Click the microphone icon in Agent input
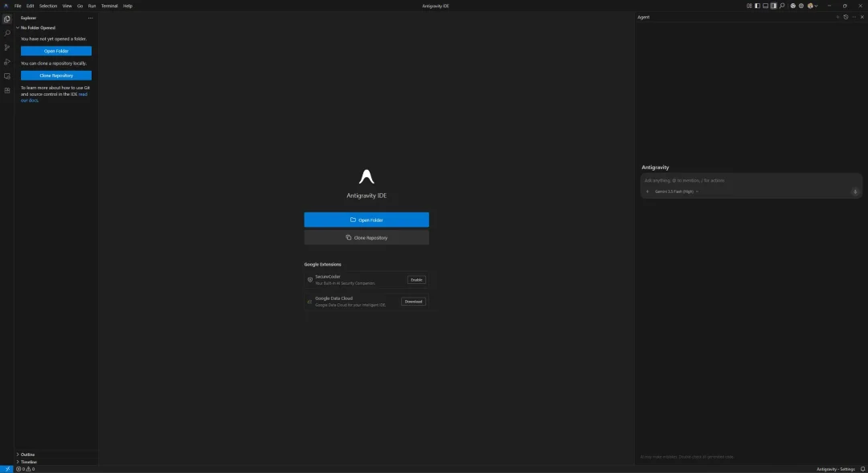The width and height of the screenshot is (868, 473). tap(854, 191)
